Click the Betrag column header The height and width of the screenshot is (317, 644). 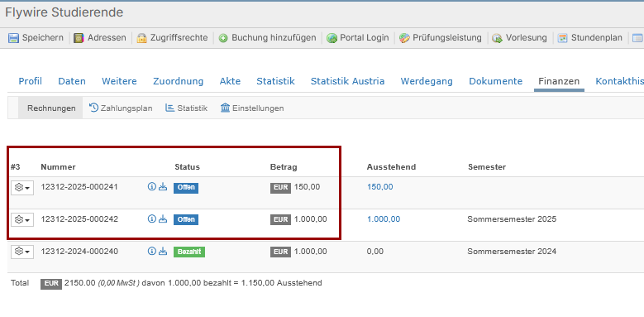click(x=284, y=167)
